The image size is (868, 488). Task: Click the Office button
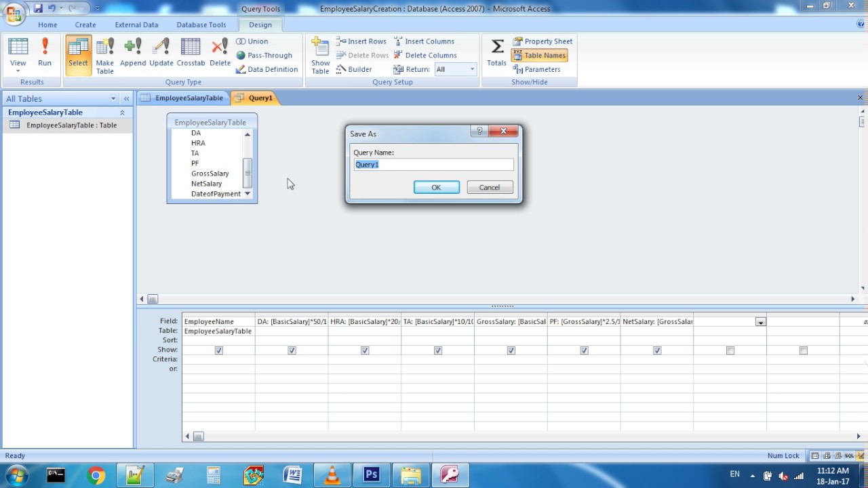point(14,12)
